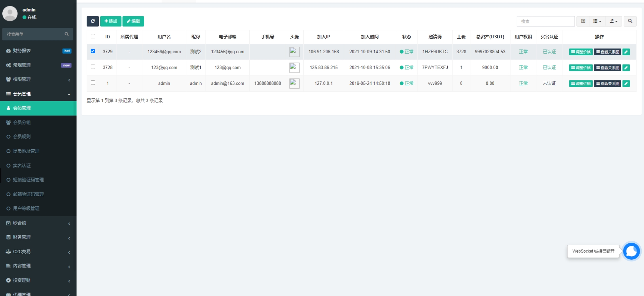This screenshot has height=296, width=644.
Task: Open 财务报表 in the sidebar
Action: click(22, 51)
